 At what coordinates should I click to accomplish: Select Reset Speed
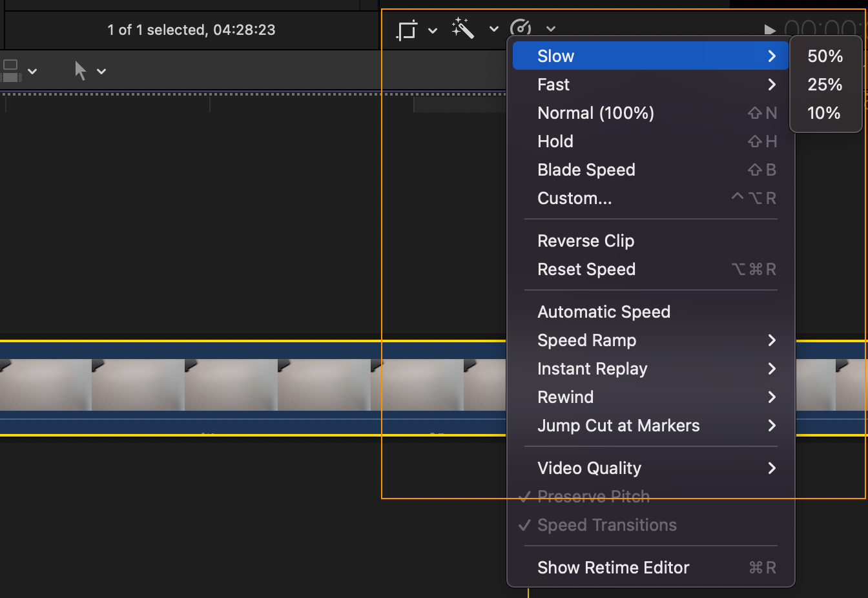(x=651, y=269)
